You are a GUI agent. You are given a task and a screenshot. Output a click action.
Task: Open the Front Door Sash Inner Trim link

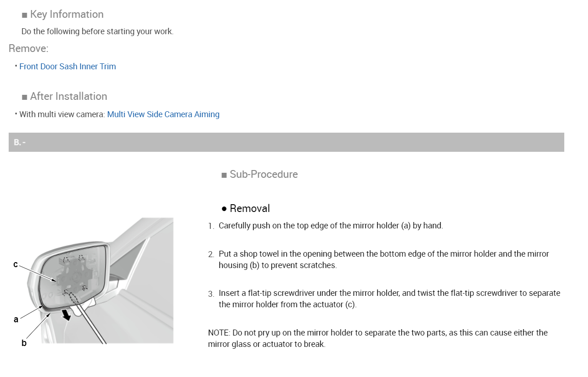pos(68,67)
